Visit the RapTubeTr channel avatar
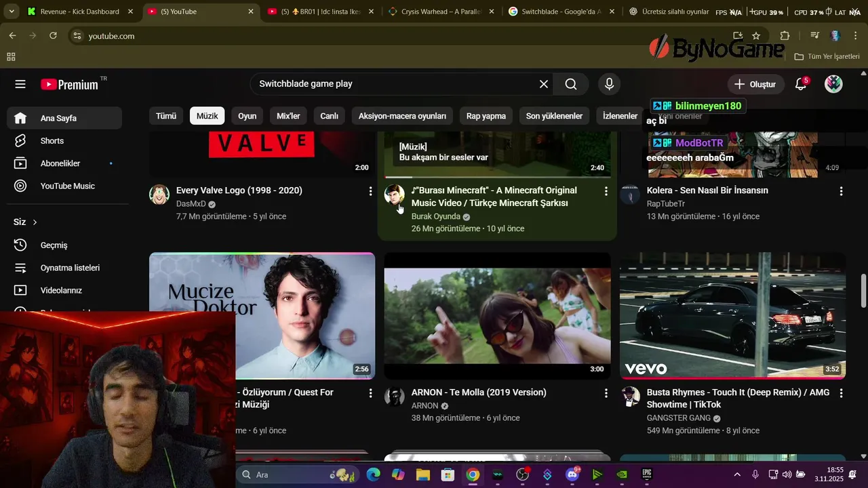 (x=630, y=195)
